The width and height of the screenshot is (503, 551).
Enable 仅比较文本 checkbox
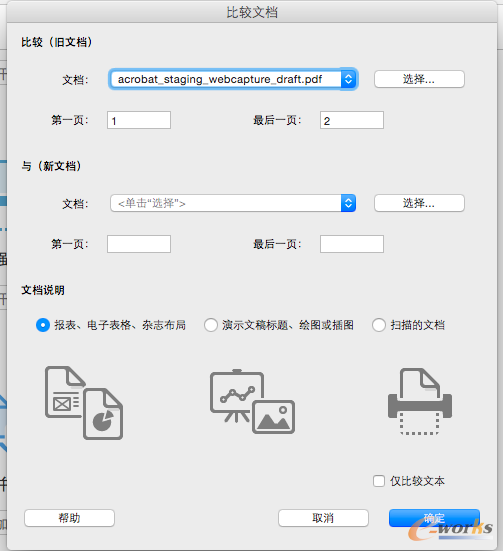[379, 481]
